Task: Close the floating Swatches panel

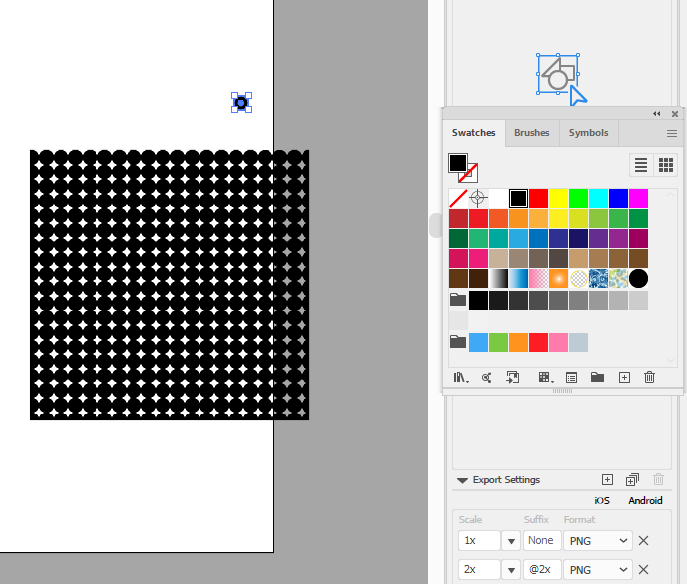Action: [675, 114]
